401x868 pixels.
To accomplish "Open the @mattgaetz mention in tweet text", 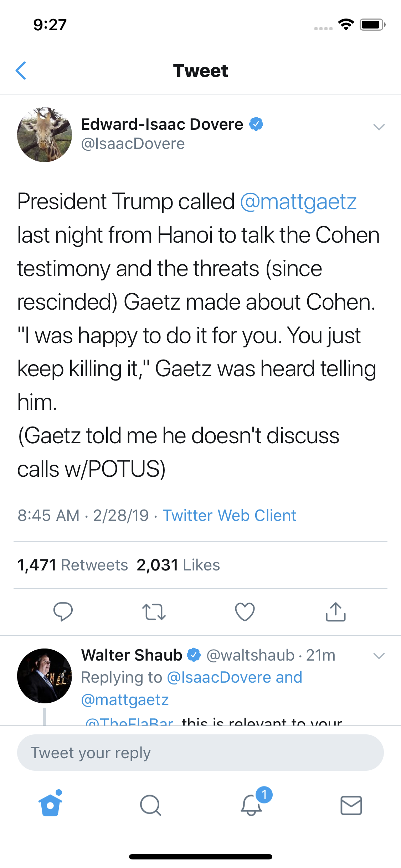I will [x=298, y=202].
